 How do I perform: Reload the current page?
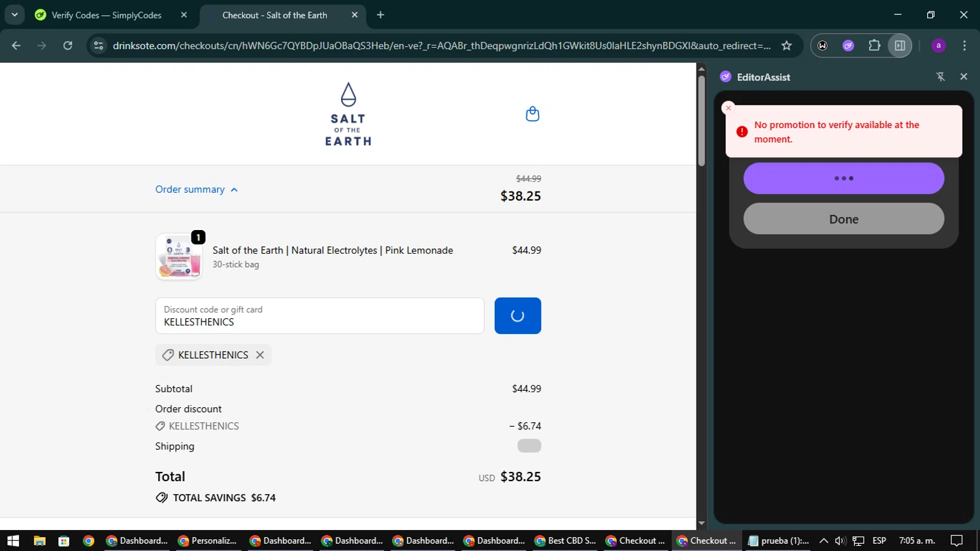[x=67, y=46]
